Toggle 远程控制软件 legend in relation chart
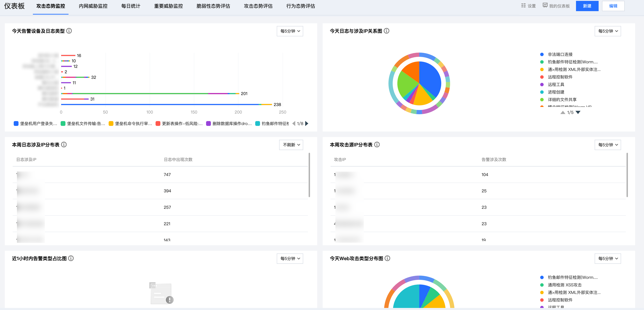 (556, 77)
